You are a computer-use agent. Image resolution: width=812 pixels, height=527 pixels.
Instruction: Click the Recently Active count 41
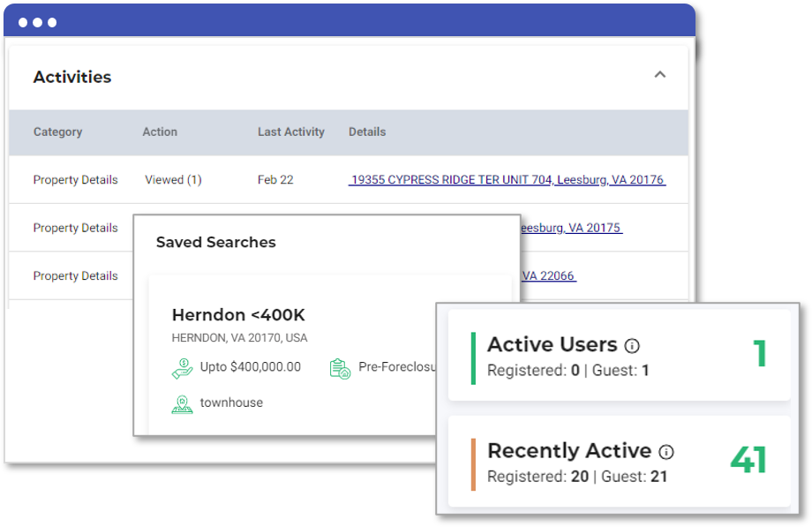pyautogui.click(x=748, y=460)
